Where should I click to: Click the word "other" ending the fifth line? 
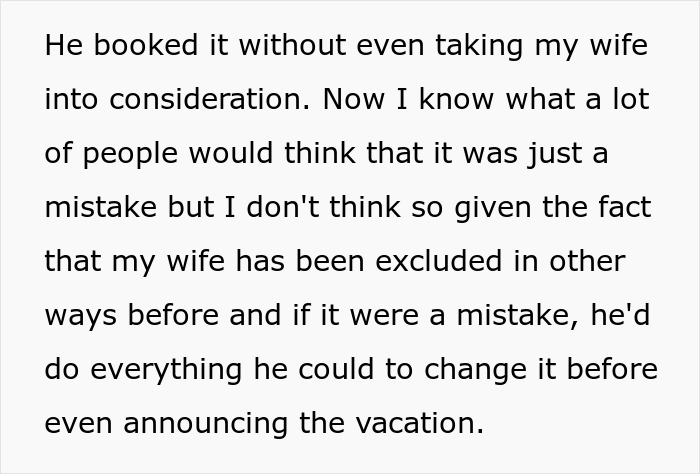[588, 261]
